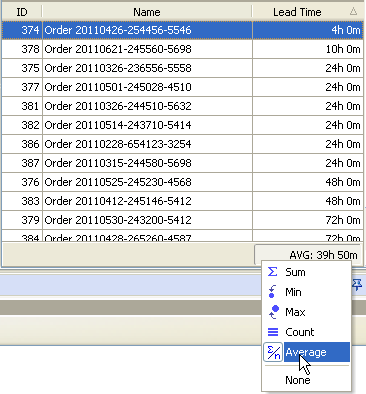Screen dimensions: 366x394
Task: Sort by the Name column header
Action: click(147, 12)
